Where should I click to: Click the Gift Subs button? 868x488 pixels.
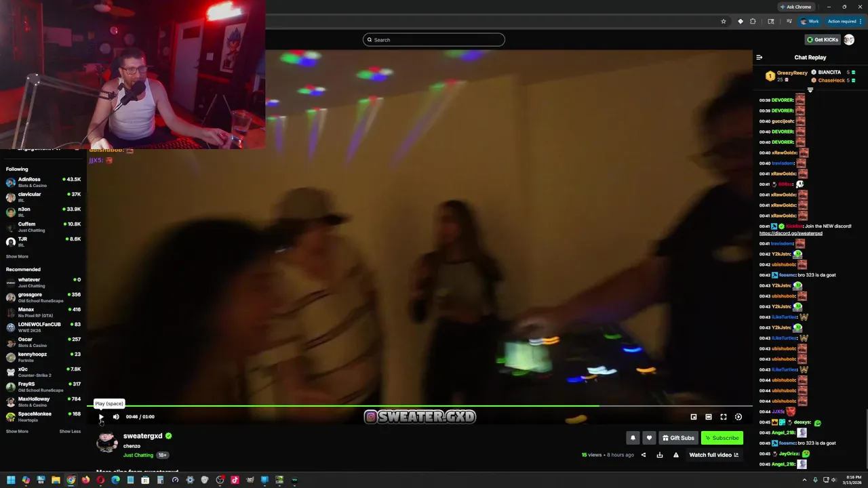[677, 438]
